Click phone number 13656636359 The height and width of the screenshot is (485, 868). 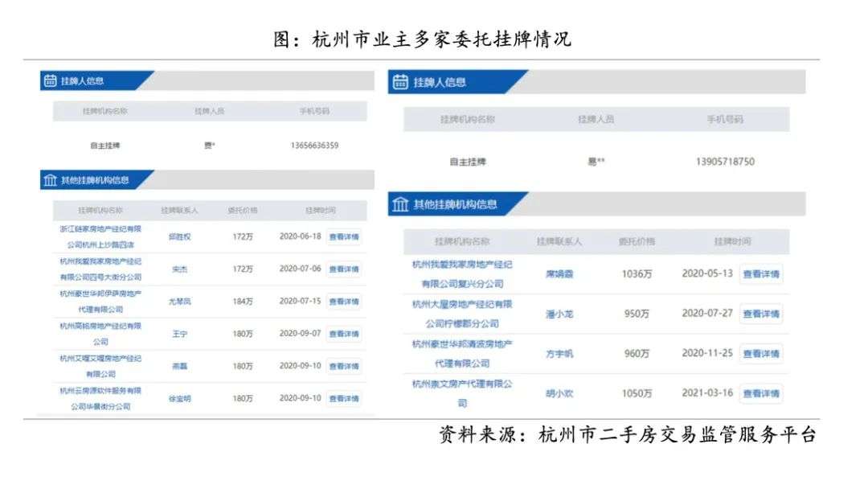click(314, 146)
